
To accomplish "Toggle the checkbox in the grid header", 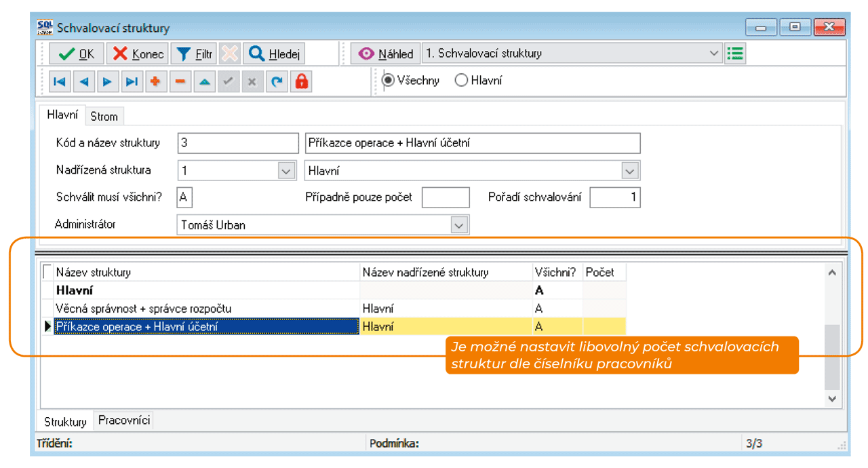I will click(47, 272).
